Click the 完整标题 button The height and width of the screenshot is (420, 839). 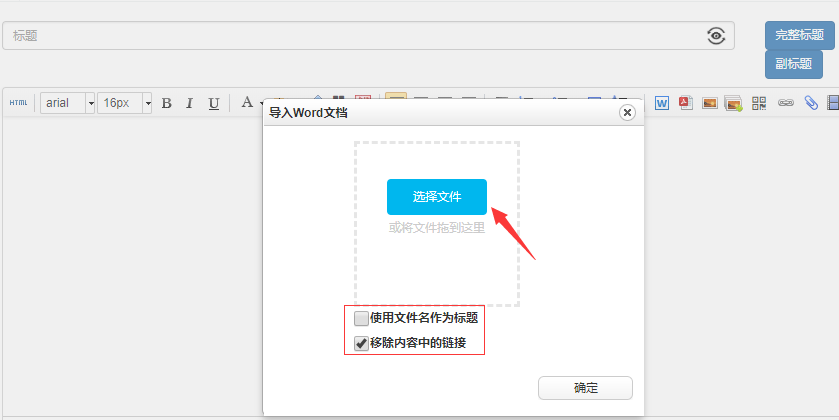[x=799, y=35]
